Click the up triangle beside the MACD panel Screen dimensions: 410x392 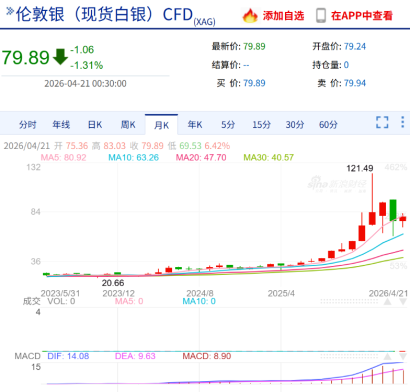coord(387,356)
